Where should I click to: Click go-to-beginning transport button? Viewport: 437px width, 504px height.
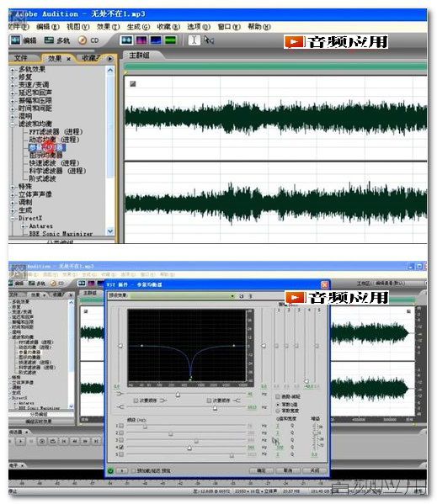tap(64, 441)
